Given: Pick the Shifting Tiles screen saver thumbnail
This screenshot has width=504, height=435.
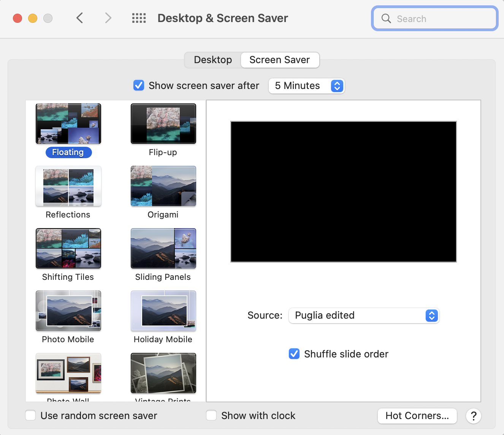Looking at the screenshot, I should [x=68, y=248].
